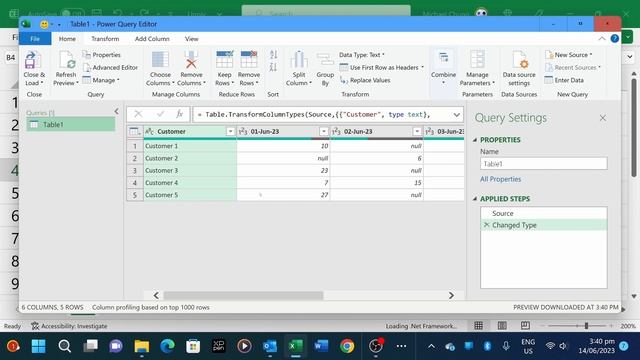This screenshot has width=640, height=360.
Task: Open the Close & Load button
Action: tap(33, 68)
